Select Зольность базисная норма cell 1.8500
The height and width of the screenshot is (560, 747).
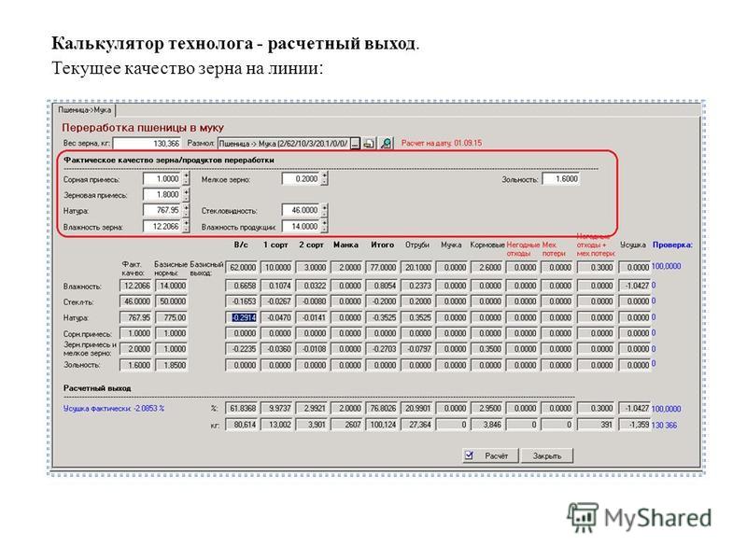coord(172,365)
